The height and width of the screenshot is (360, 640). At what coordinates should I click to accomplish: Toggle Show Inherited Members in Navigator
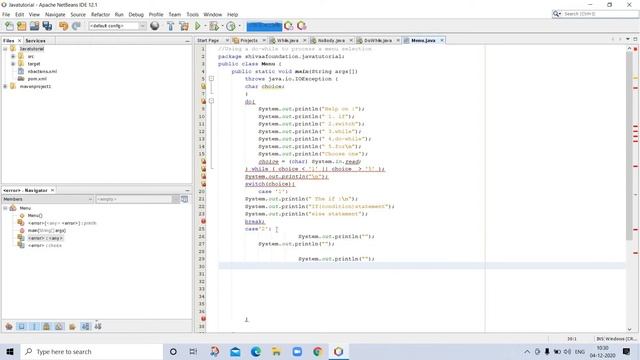click(9, 327)
